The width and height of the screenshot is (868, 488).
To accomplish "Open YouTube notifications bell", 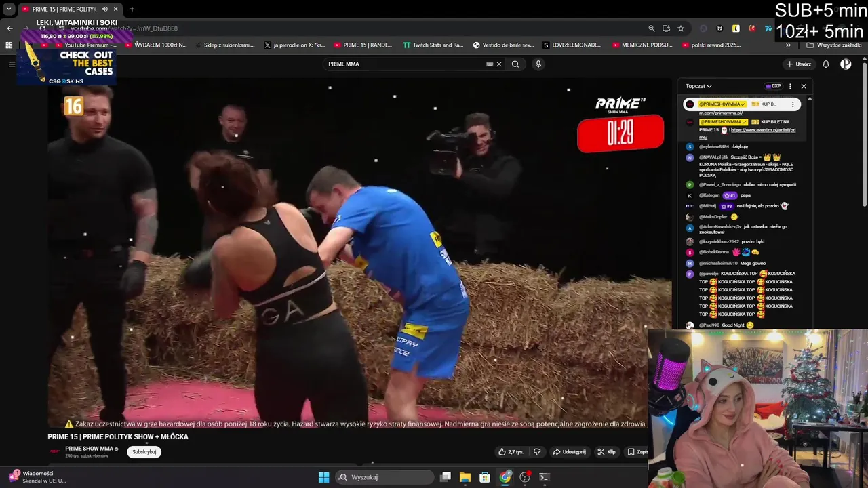I will pos(826,64).
